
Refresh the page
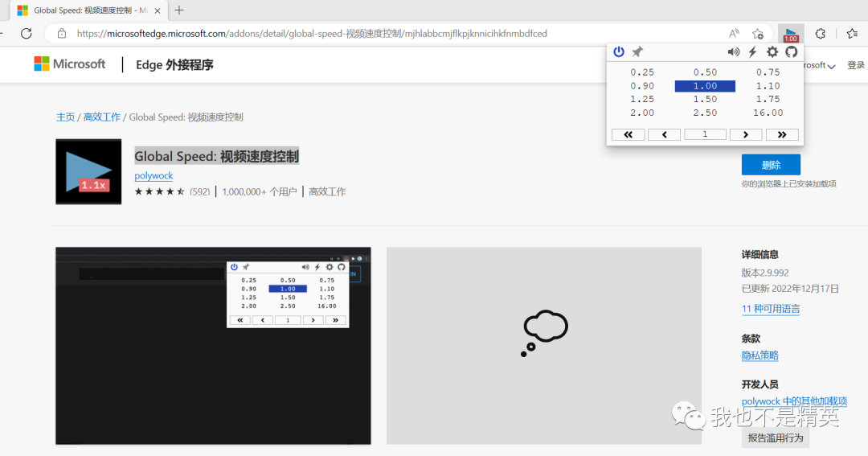pos(26,34)
